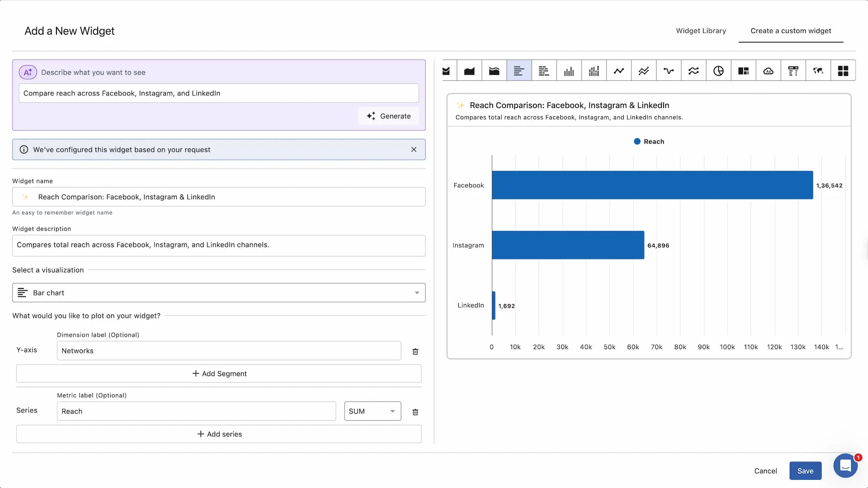Click the Generate button
This screenshot has width=868, height=488.
[x=388, y=116]
